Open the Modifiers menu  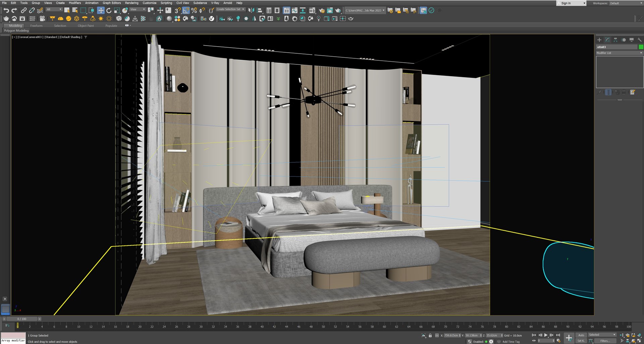point(75,3)
